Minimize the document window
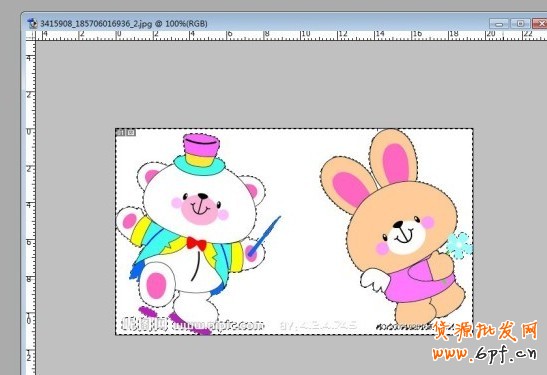The width and height of the screenshot is (547, 375). coord(499,24)
